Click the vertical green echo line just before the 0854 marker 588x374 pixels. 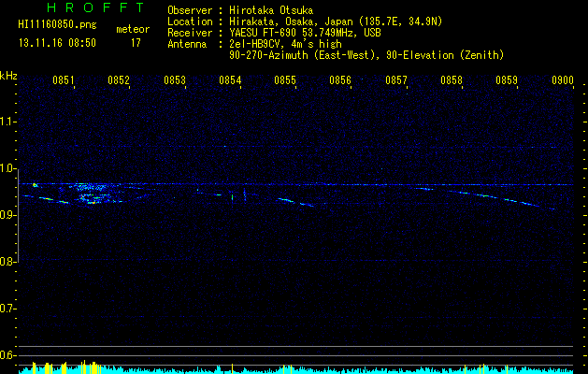tap(232, 197)
